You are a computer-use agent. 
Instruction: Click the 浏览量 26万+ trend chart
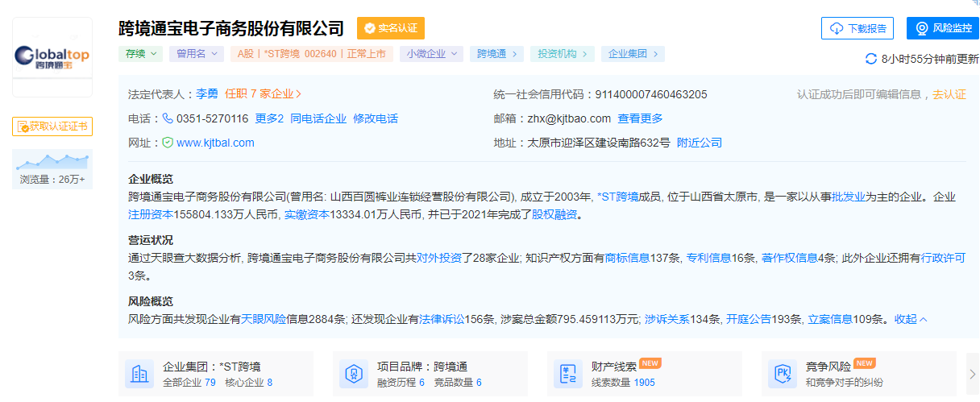click(x=52, y=169)
